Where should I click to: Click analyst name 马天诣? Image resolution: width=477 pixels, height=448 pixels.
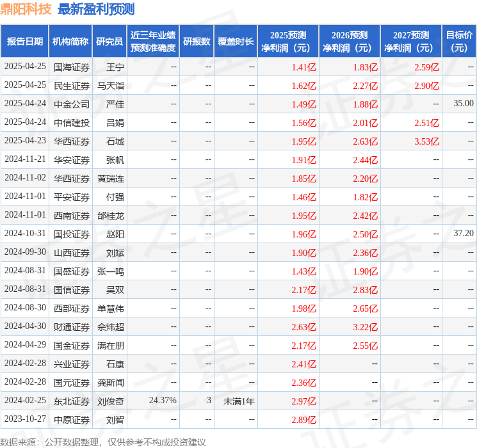coord(110,86)
